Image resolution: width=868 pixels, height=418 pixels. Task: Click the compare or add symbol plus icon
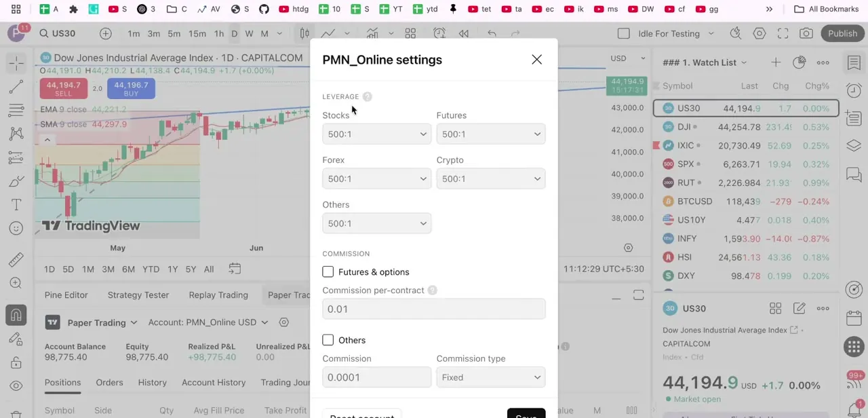pos(106,33)
